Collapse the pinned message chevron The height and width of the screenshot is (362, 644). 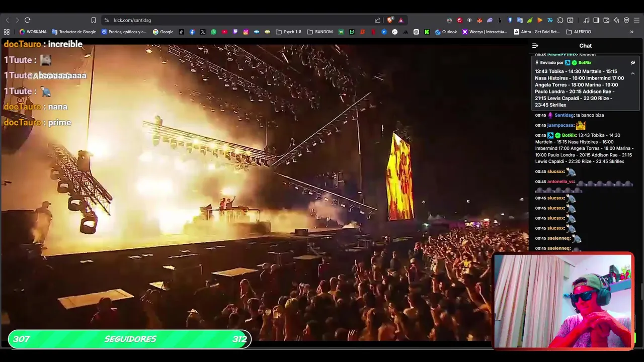[633, 73]
